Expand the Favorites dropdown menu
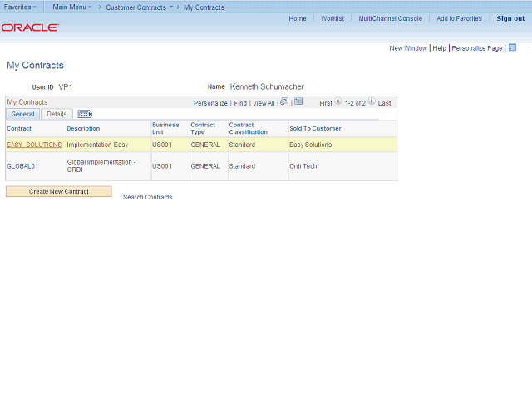 point(20,7)
